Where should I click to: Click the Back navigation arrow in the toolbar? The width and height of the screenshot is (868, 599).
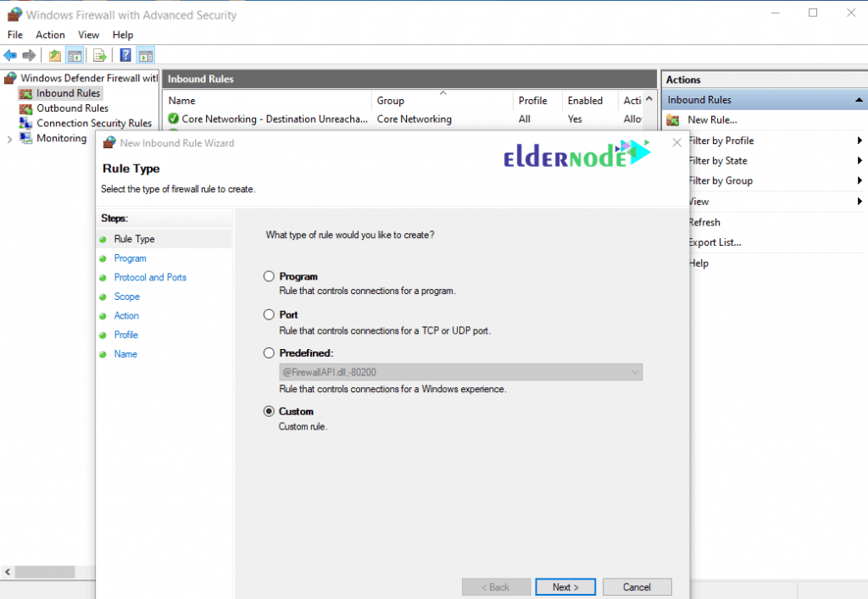(11, 55)
